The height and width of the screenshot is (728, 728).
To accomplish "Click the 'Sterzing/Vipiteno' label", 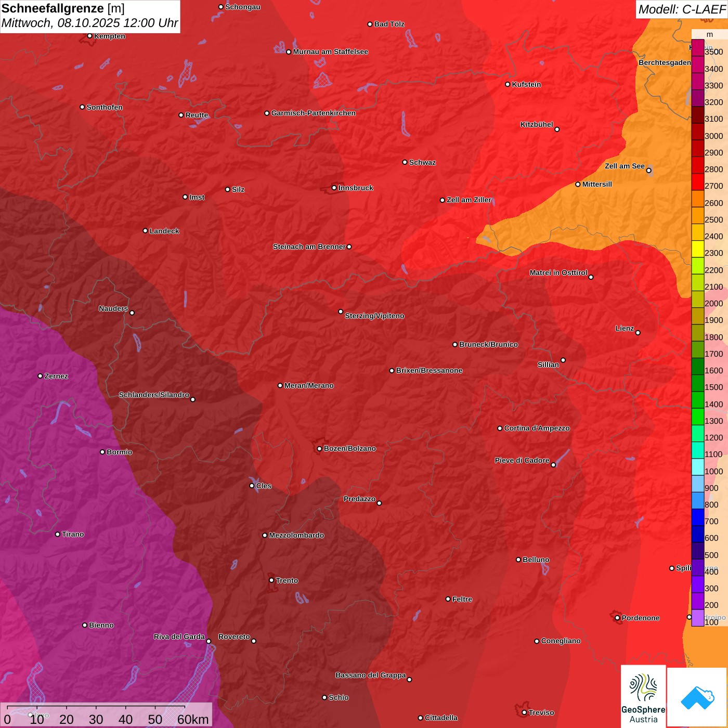I will coord(374,316).
